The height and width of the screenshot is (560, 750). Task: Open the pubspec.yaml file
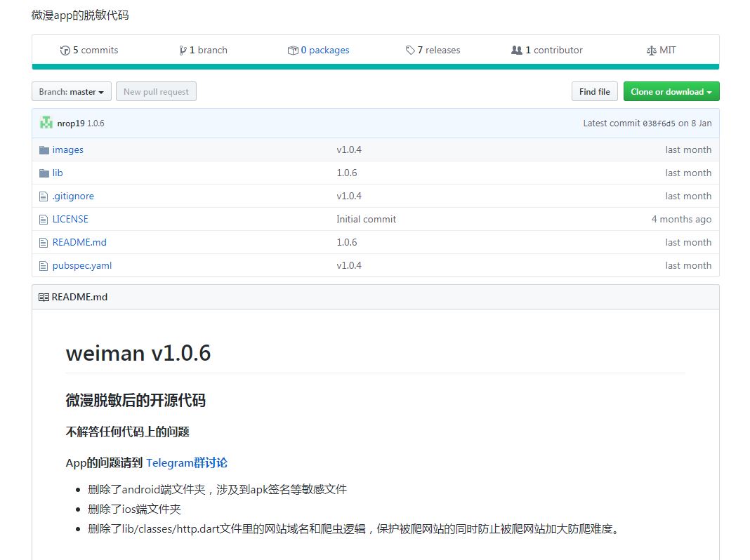(81, 266)
